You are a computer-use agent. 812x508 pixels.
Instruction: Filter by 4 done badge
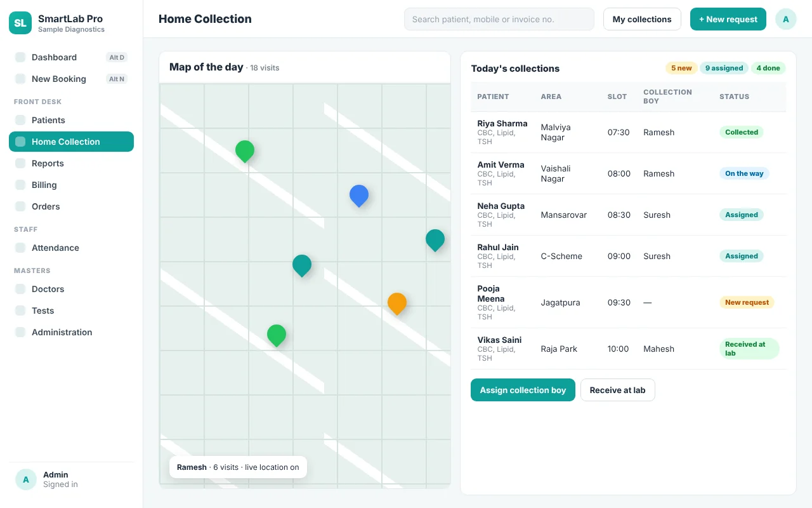coord(768,68)
